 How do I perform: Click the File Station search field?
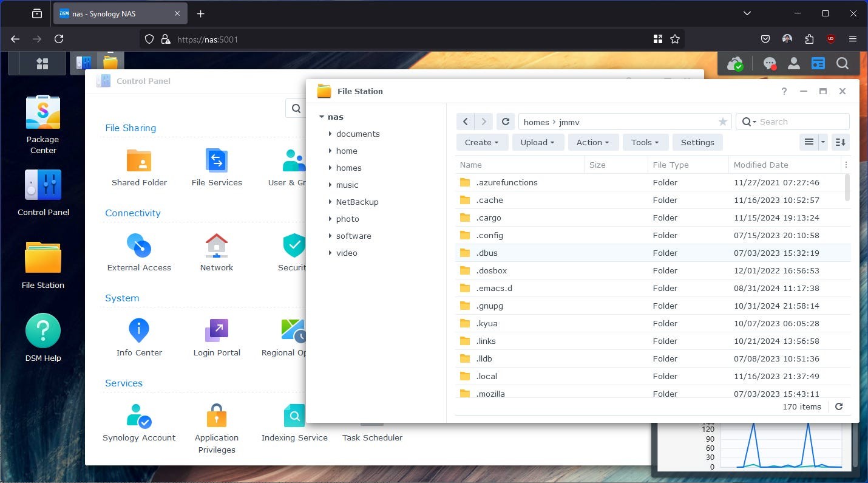[x=792, y=122]
